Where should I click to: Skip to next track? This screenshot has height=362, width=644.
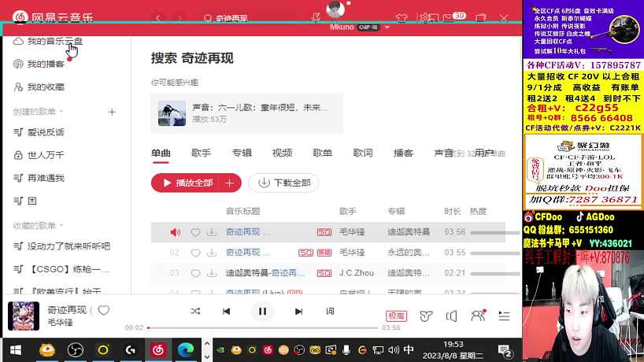pyautogui.click(x=298, y=312)
